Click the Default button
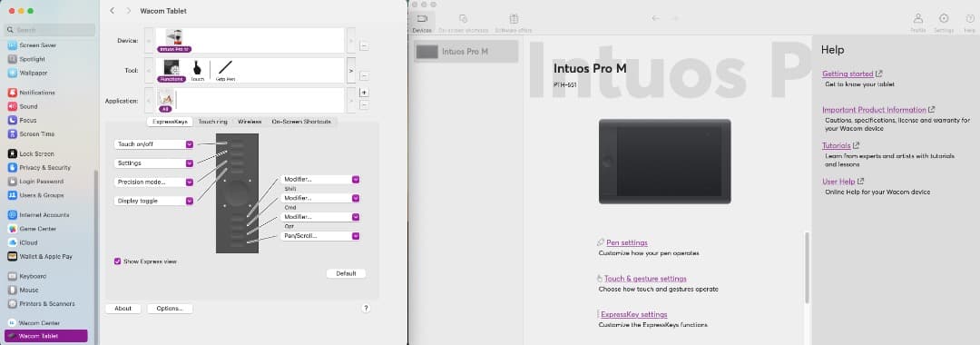This screenshot has width=980, height=345. click(346, 273)
